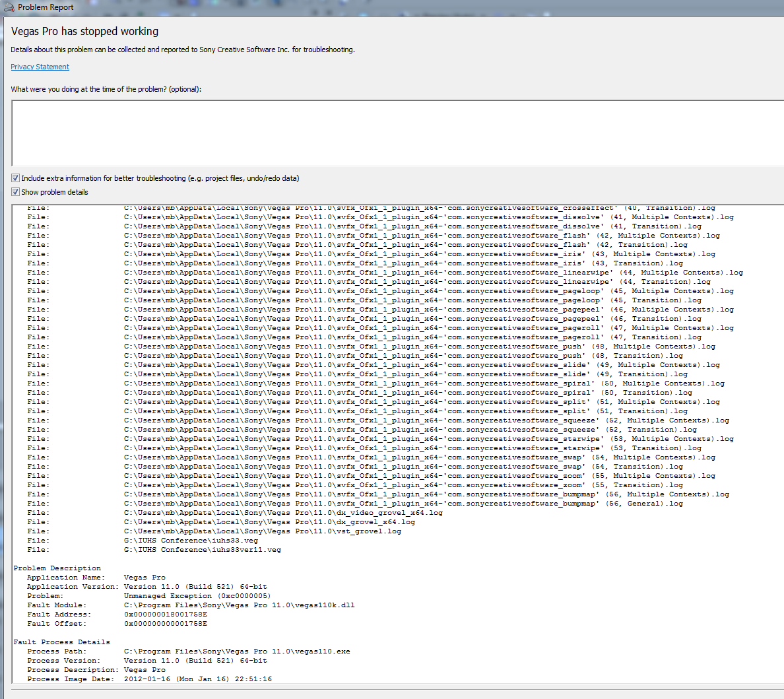This screenshot has height=699, width=784.
Task: Click the swap (54, Multiple Contexts).log line
Action: (x=371, y=457)
